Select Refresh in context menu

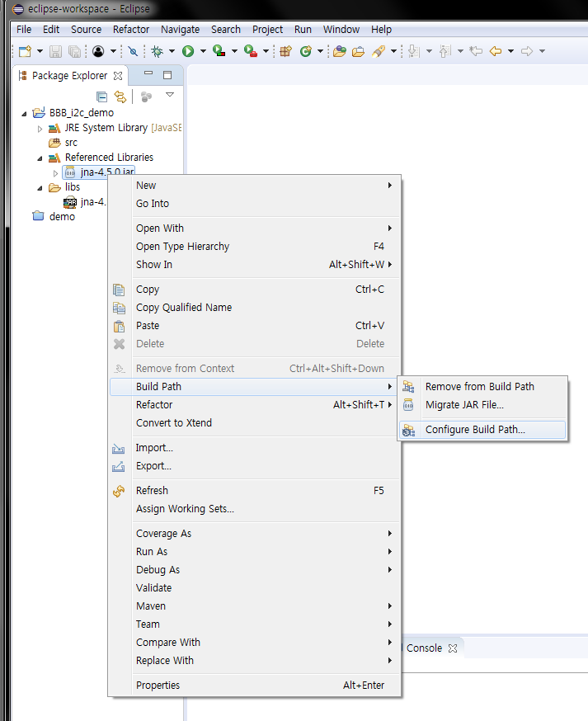pos(255,491)
